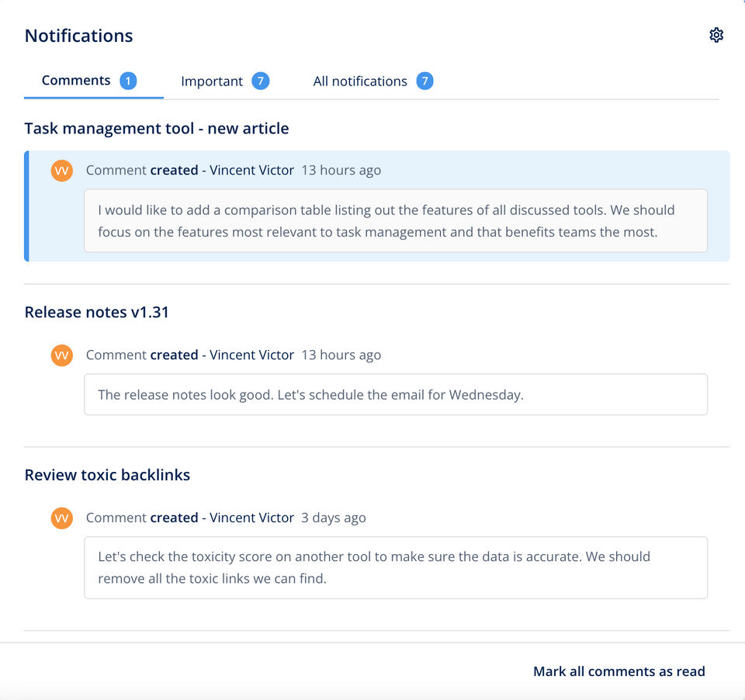Viewport: 745px width, 700px height.
Task: Click Vincent Victor avatar on release notes comment
Action: 62,355
